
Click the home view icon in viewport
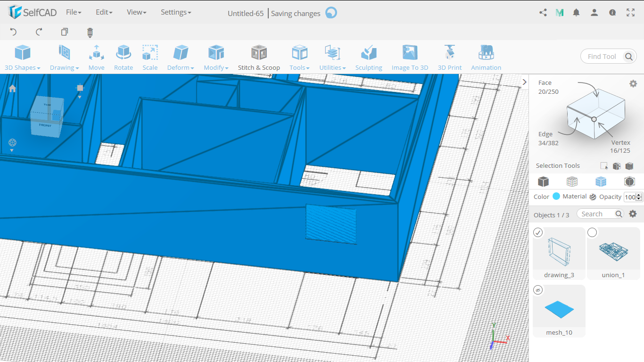coord(12,88)
